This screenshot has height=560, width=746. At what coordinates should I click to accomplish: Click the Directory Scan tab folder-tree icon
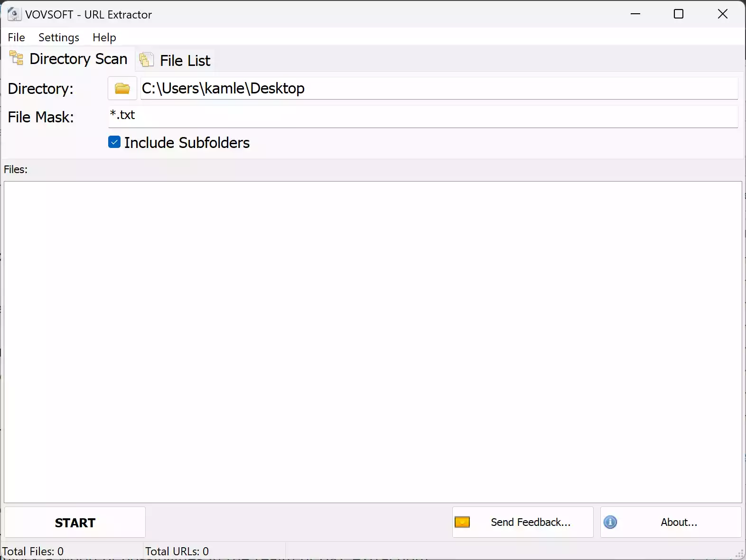tap(17, 58)
